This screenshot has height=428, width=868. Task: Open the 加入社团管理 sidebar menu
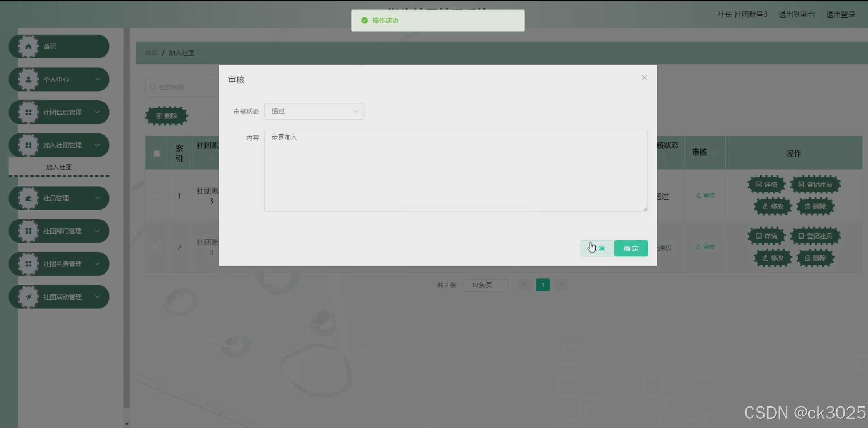click(62, 145)
